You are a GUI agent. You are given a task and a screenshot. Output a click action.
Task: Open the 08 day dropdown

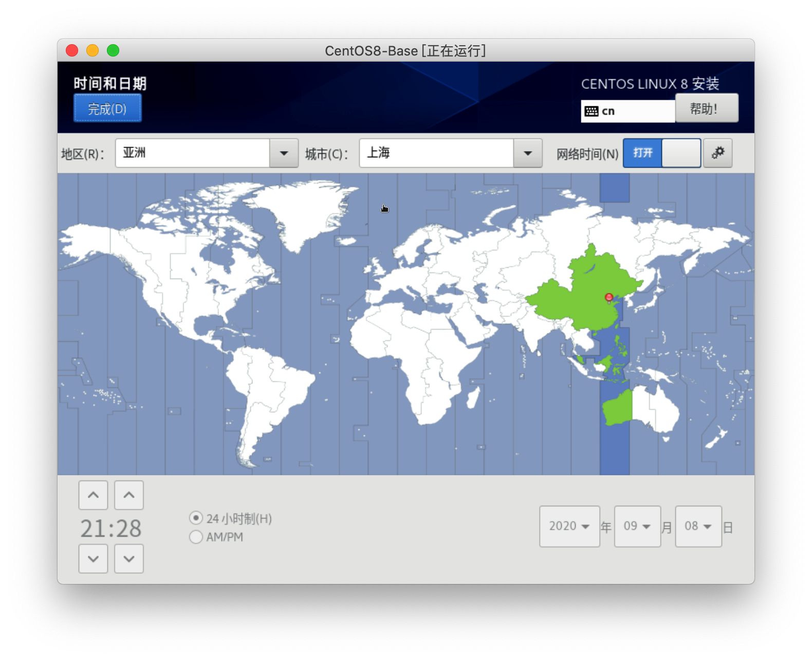tap(698, 526)
